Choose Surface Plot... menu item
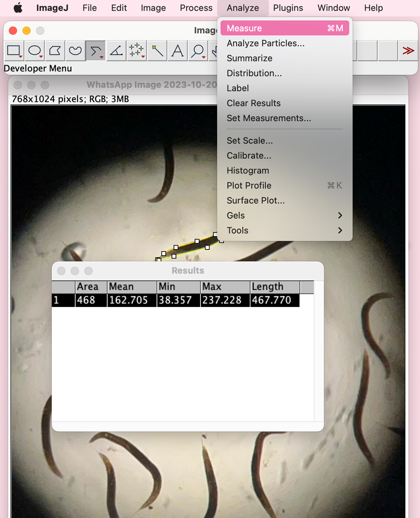The image size is (420, 518). pyautogui.click(x=284, y=201)
